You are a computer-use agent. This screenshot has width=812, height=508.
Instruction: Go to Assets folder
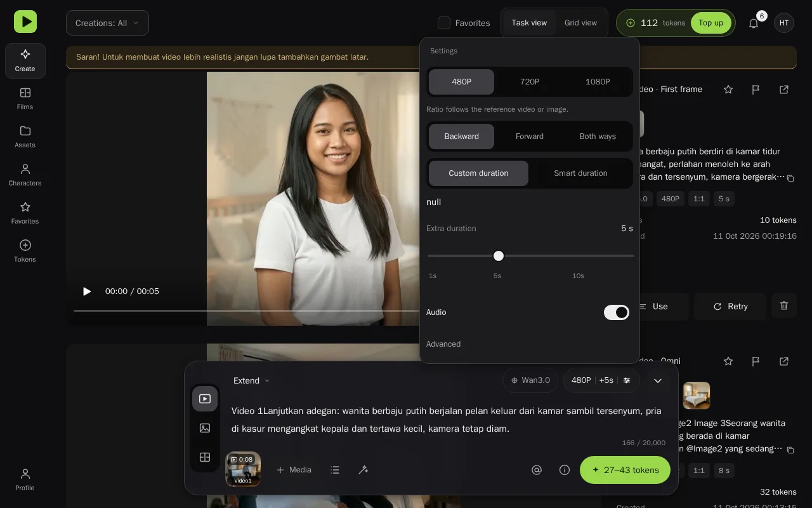tap(25, 137)
